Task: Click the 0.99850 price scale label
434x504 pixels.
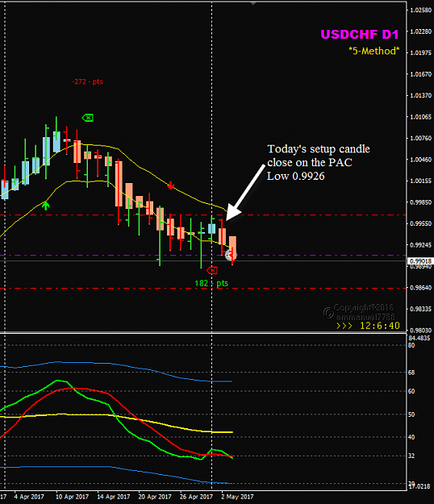Action: click(421, 202)
